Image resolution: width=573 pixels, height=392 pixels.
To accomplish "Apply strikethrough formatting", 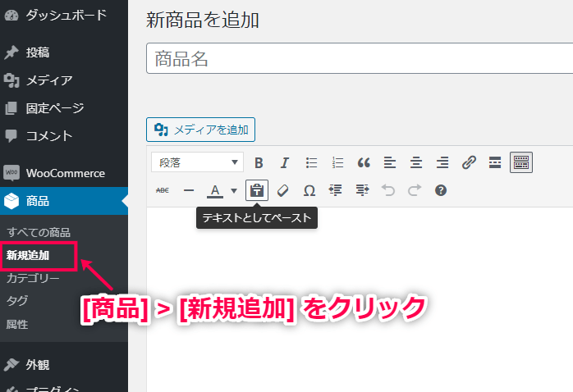I will click(x=163, y=190).
